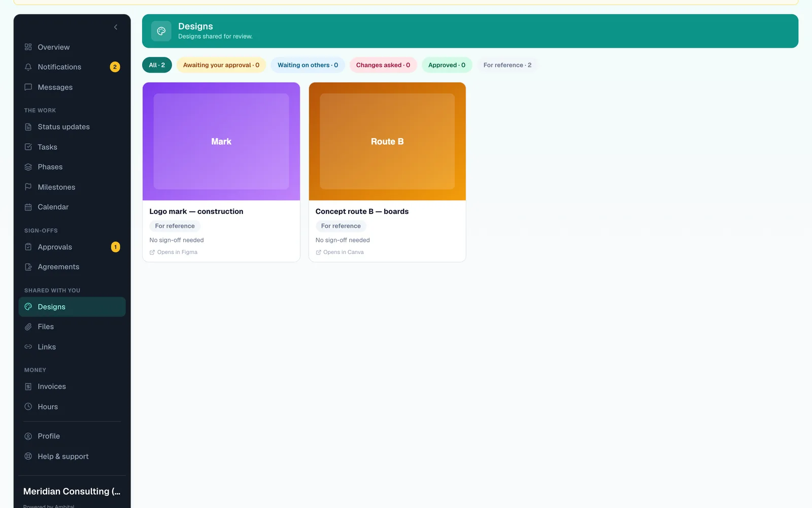This screenshot has height=508, width=812.
Task: Click the Notifications badge showing 2
Action: (115, 67)
